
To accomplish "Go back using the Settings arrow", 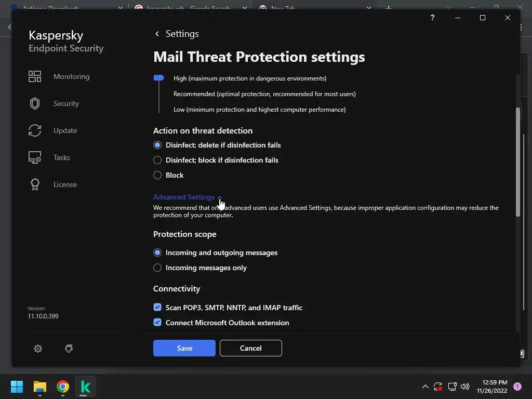I will [x=157, y=34].
